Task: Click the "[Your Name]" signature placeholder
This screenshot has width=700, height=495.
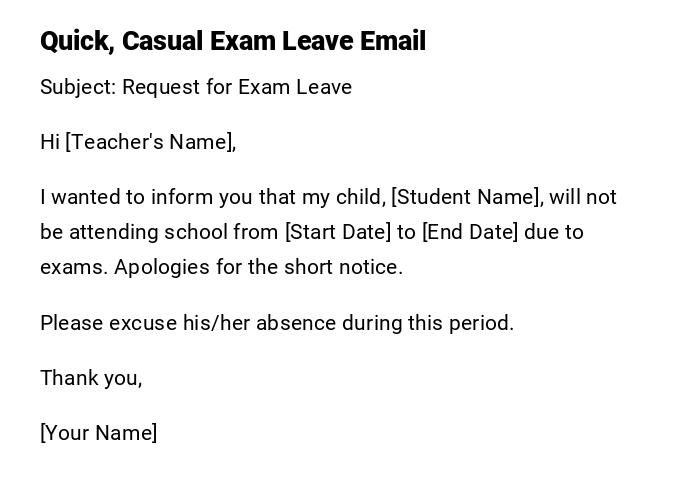Action: click(99, 433)
